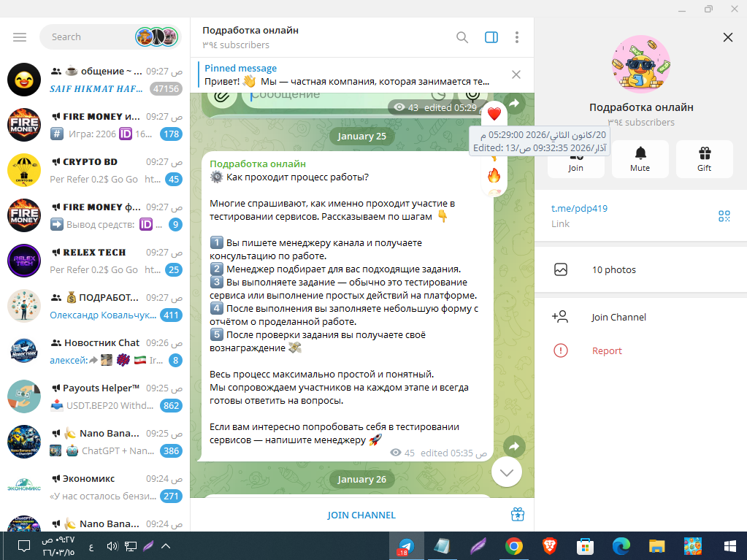Open File Explorer from the taskbar
The image size is (747, 560).
click(656, 546)
